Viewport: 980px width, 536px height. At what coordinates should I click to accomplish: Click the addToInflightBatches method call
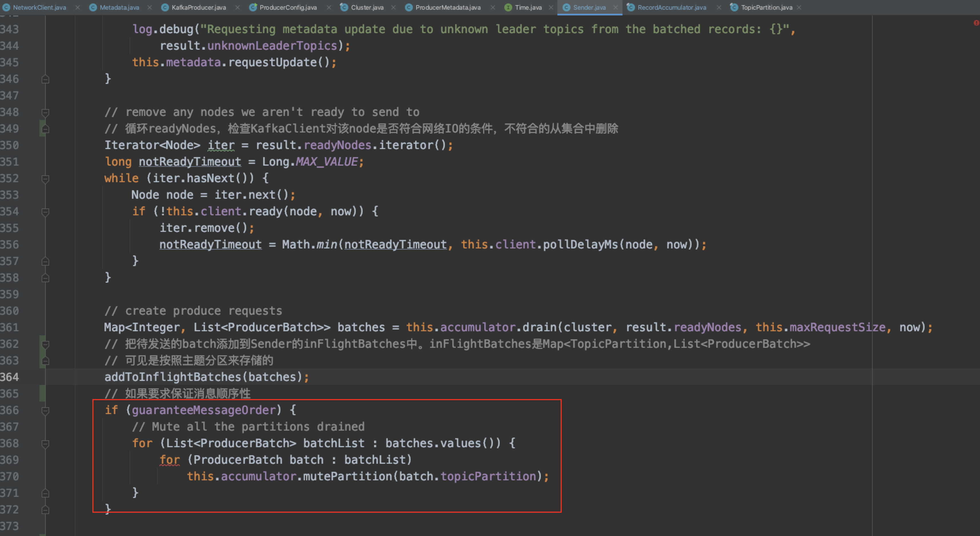173,377
